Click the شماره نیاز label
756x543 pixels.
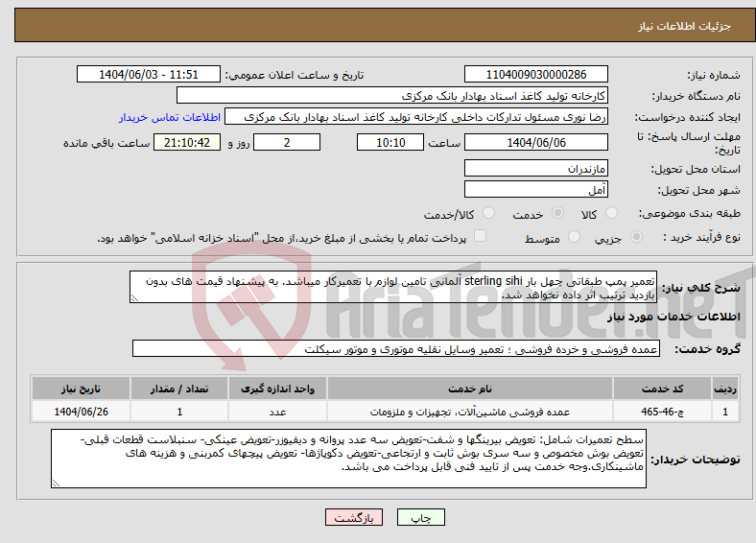click(714, 75)
